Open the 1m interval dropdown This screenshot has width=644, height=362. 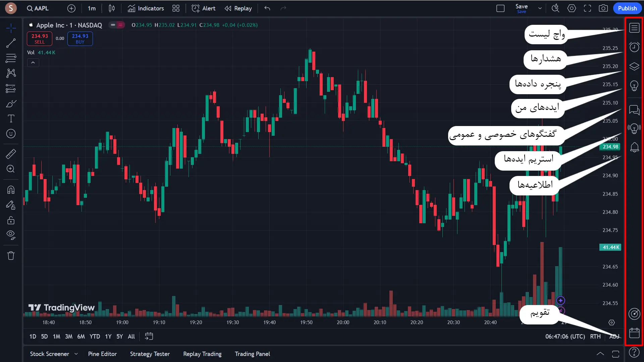tap(92, 8)
